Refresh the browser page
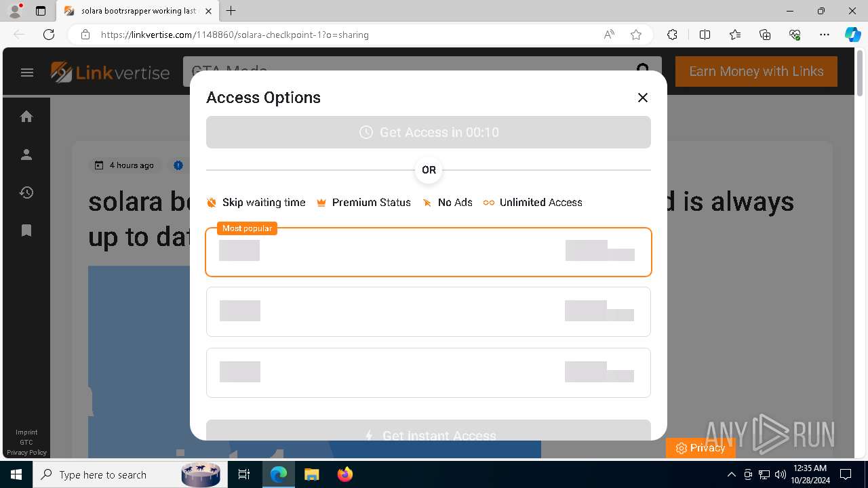The width and height of the screenshot is (868, 488). point(49,35)
